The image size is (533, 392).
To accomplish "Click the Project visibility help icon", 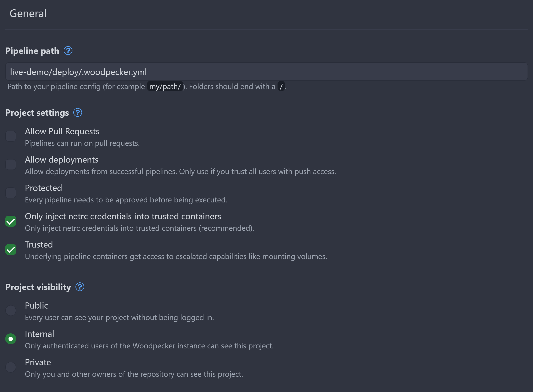I will click(80, 287).
